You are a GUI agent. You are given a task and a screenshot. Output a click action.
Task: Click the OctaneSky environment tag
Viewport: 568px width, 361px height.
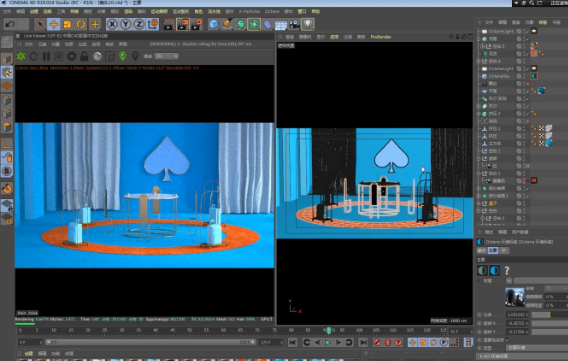[x=534, y=76]
